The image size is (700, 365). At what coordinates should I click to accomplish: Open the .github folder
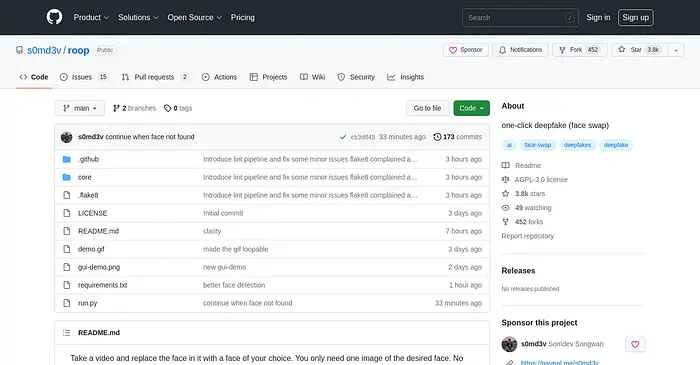point(88,159)
